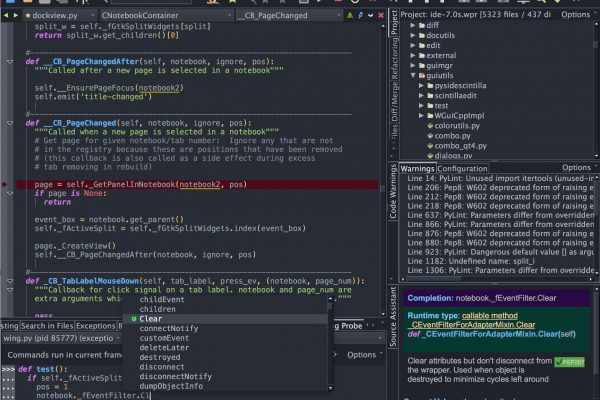The height and width of the screenshot is (400, 600).
Task: Pick connectNotify in autocomplete popup
Action: coord(169,328)
